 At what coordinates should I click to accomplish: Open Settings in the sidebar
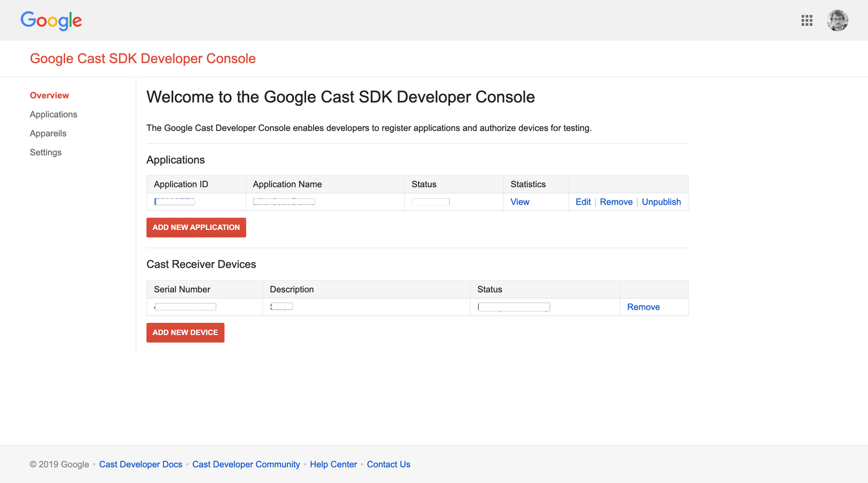pyautogui.click(x=46, y=152)
